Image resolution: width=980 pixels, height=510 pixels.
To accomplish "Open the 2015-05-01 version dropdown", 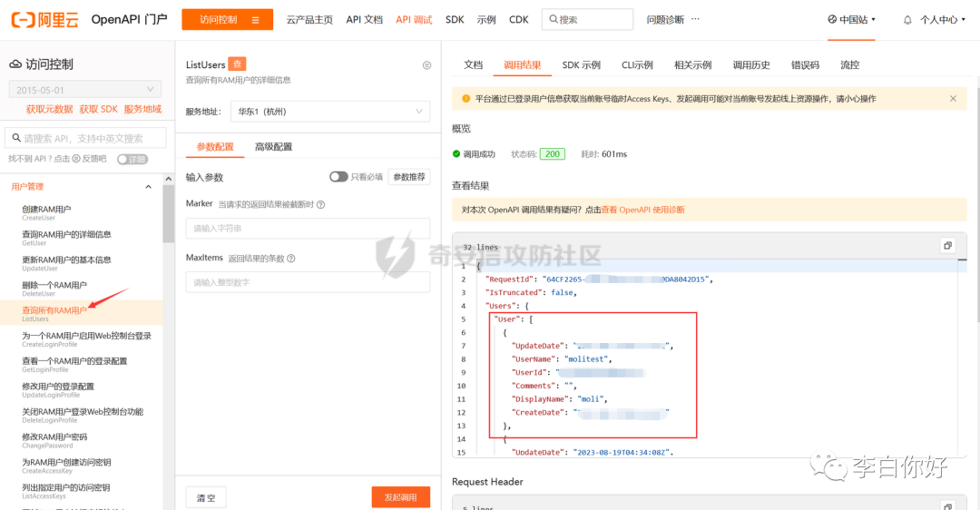I will [x=85, y=89].
